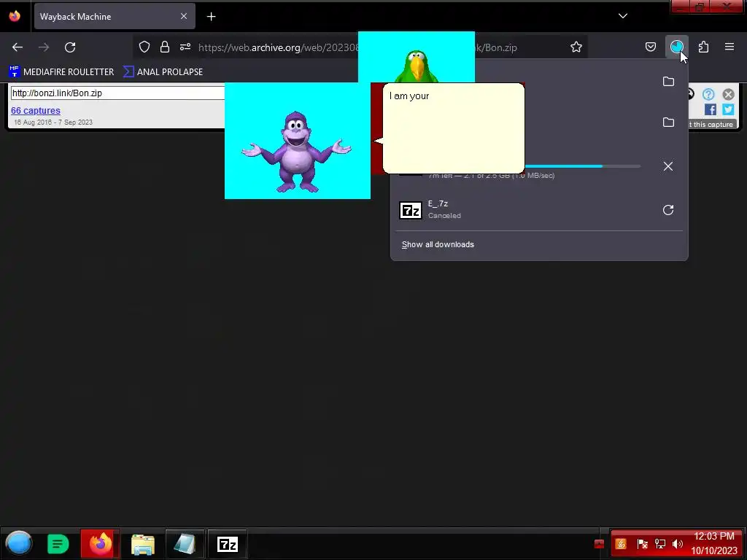Image resolution: width=747 pixels, height=560 pixels.
Task: Open File Explorer from the taskbar
Action: pyautogui.click(x=142, y=544)
